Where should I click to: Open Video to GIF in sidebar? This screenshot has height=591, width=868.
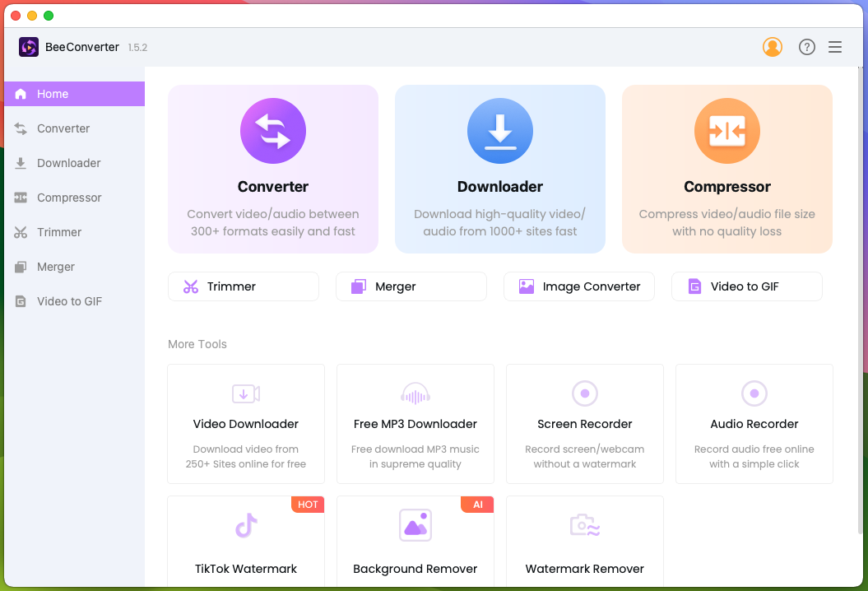point(74,301)
